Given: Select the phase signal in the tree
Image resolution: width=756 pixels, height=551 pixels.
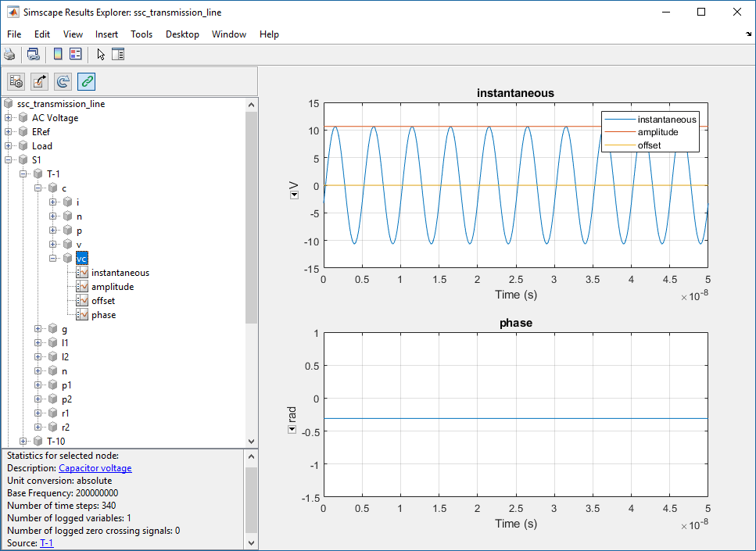Looking at the screenshot, I should click(103, 315).
